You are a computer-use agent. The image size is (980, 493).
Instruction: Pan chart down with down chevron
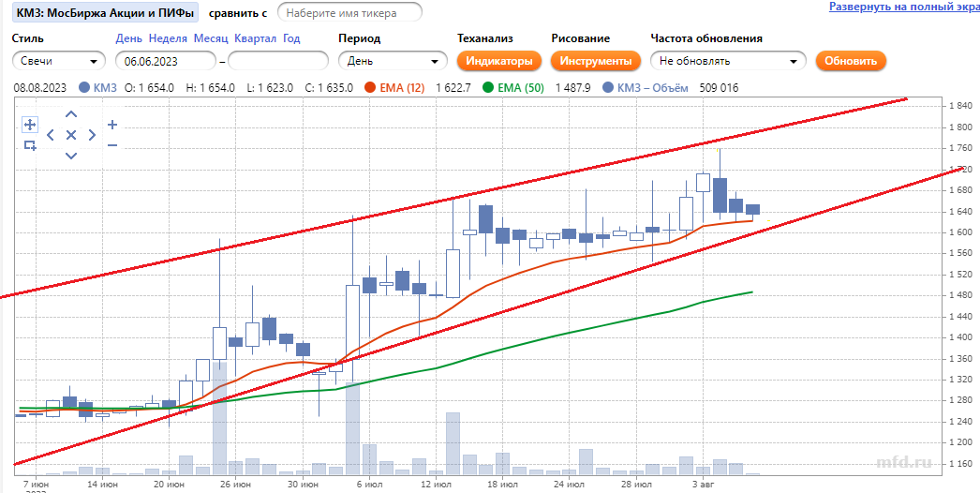pos(71,156)
